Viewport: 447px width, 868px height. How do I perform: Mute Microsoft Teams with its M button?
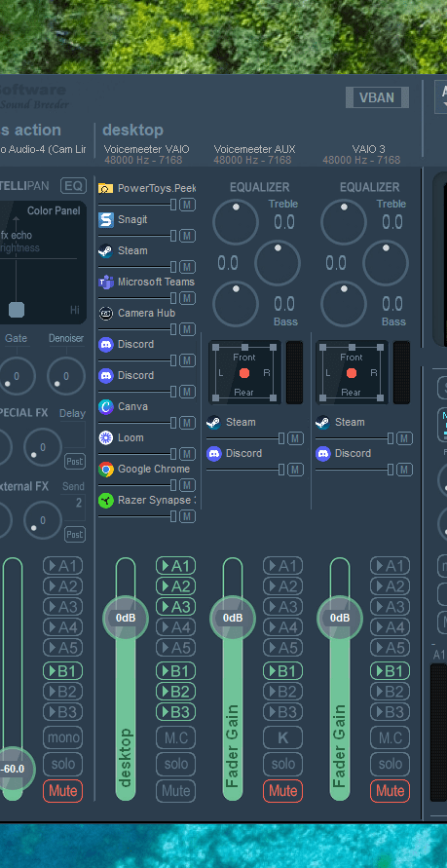click(187, 298)
